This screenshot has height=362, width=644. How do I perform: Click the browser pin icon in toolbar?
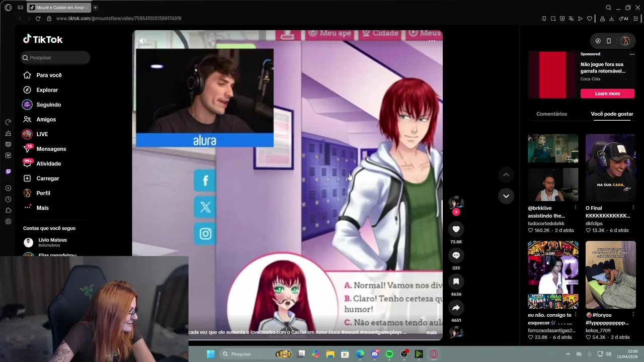pos(544,19)
